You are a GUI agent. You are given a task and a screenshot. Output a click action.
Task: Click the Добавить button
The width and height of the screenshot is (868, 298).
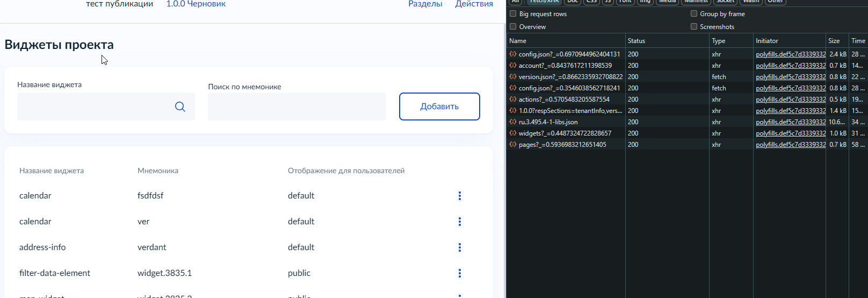439,107
